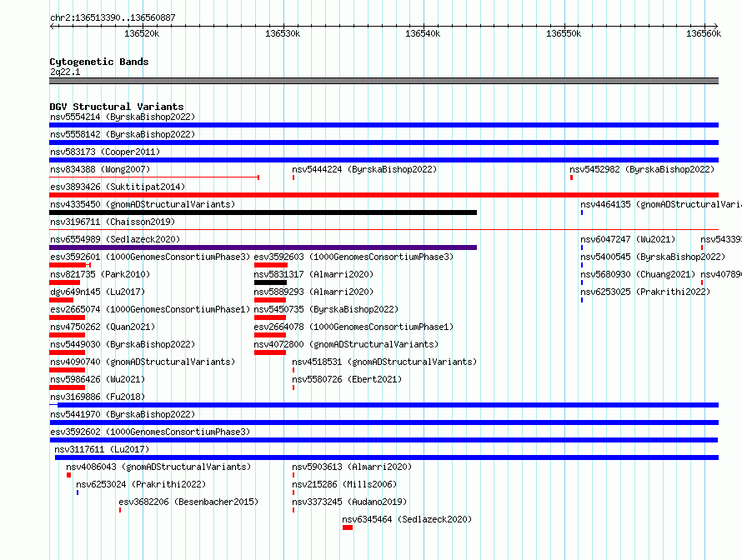Click the black bar under nsv5831317
Viewport: 742px width, 560px height.
click(x=270, y=282)
